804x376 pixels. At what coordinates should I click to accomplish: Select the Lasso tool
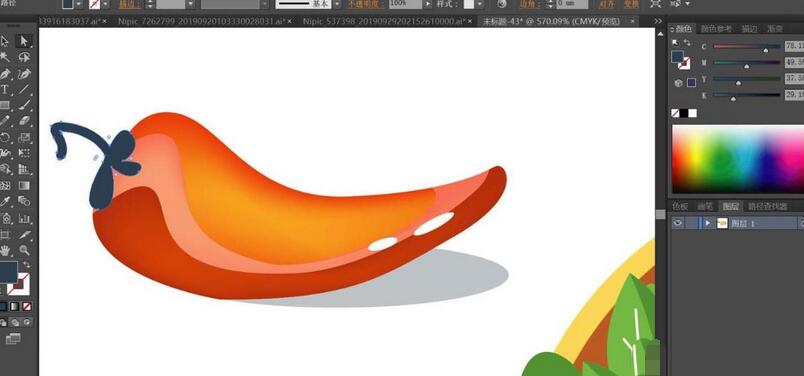pos(24,57)
